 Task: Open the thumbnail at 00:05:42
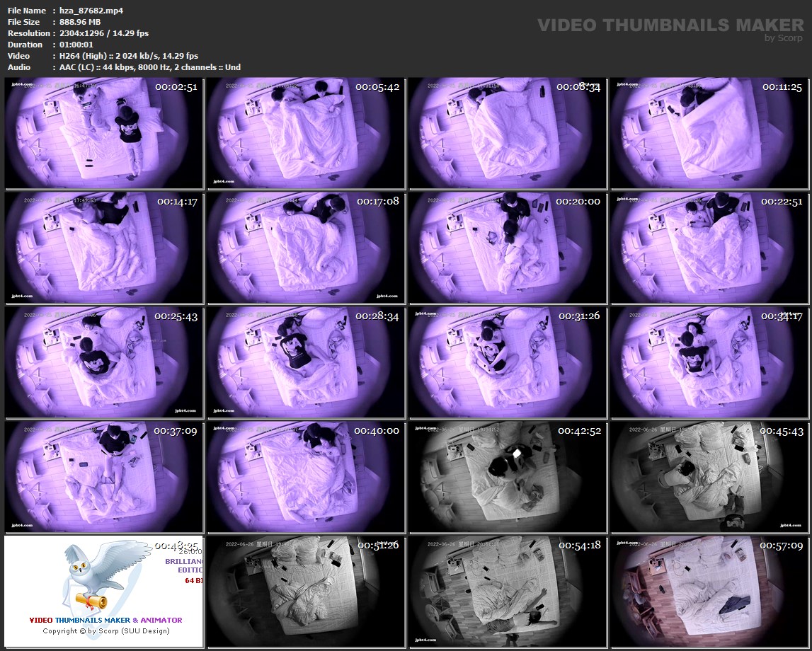[x=305, y=134]
